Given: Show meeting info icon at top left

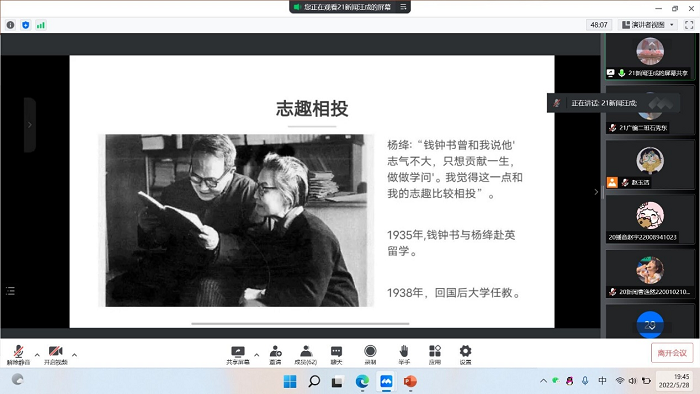Looking at the screenshot, I should (x=10, y=25).
